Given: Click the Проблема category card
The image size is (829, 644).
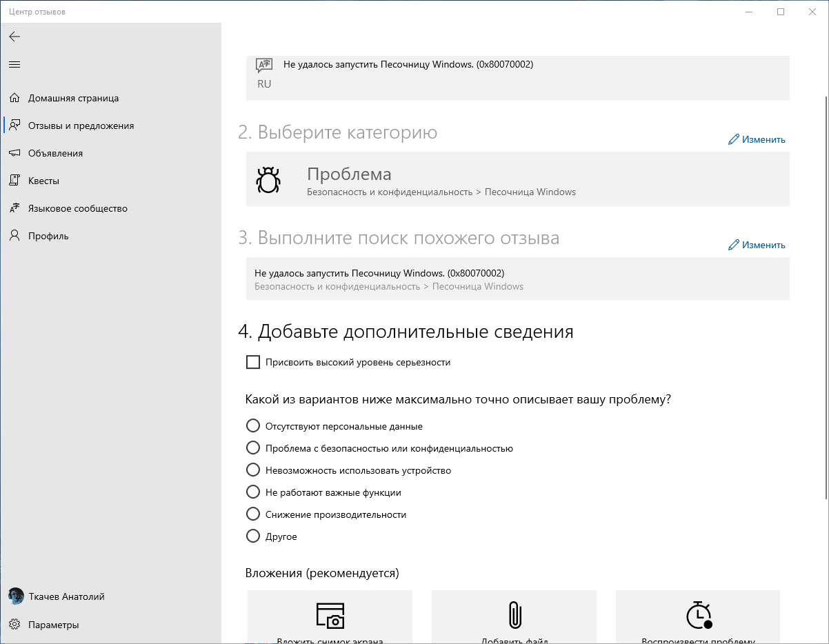Looking at the screenshot, I should pos(518,179).
